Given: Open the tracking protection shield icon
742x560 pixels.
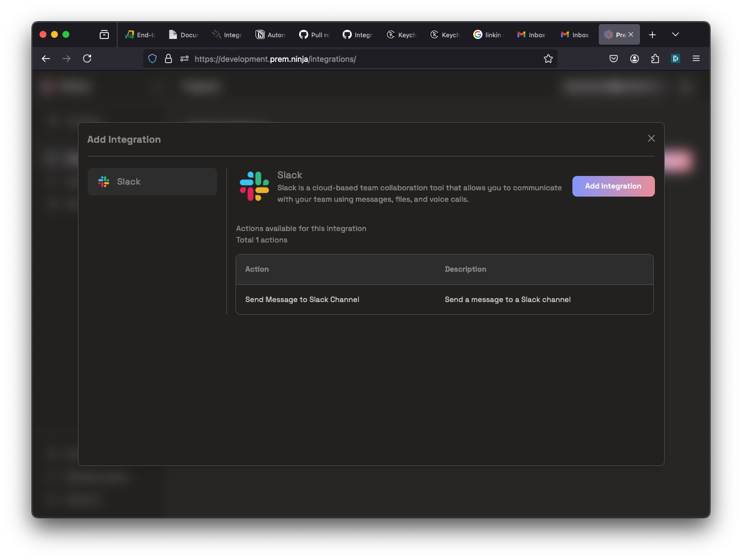Looking at the screenshot, I should [152, 58].
